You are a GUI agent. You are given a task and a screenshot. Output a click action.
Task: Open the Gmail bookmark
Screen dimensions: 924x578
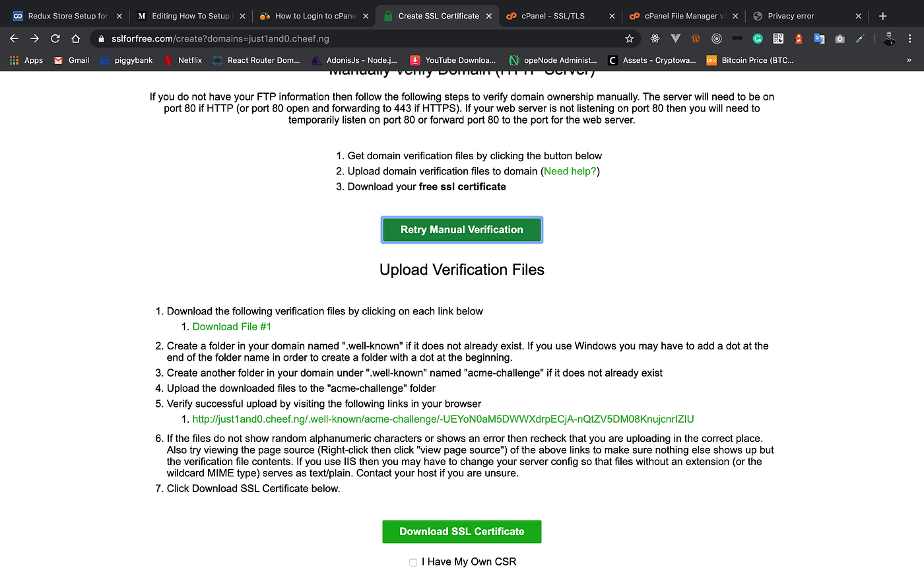[71, 60]
